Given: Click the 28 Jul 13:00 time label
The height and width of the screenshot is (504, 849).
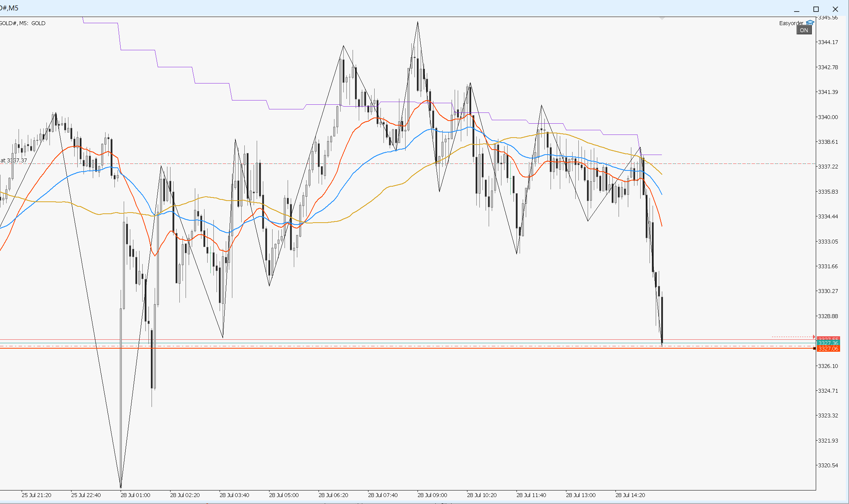Looking at the screenshot, I should (x=581, y=495).
